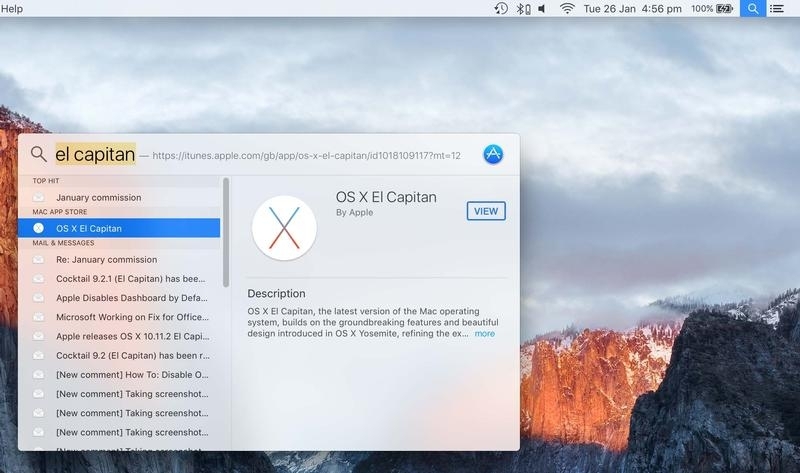Open the Help menu

[x=12, y=9]
